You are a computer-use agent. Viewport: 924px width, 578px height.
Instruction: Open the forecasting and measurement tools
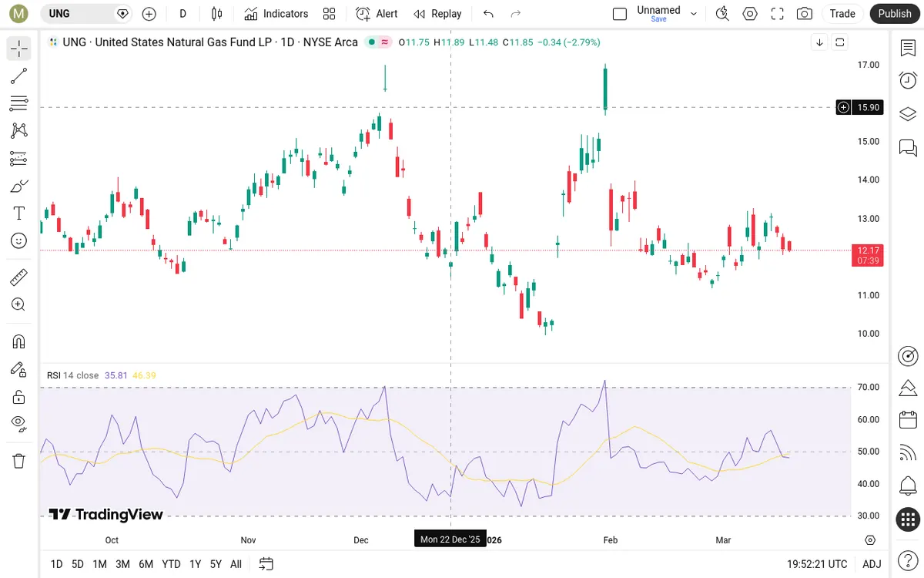pos(19,158)
